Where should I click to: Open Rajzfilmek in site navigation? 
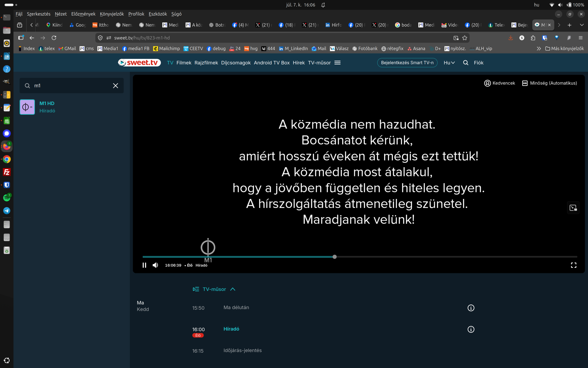pyautogui.click(x=206, y=63)
